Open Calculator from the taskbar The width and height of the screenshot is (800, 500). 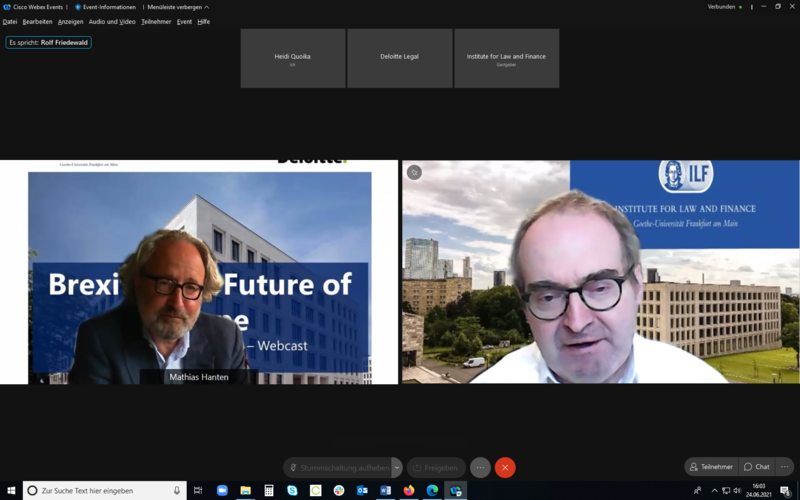269,490
